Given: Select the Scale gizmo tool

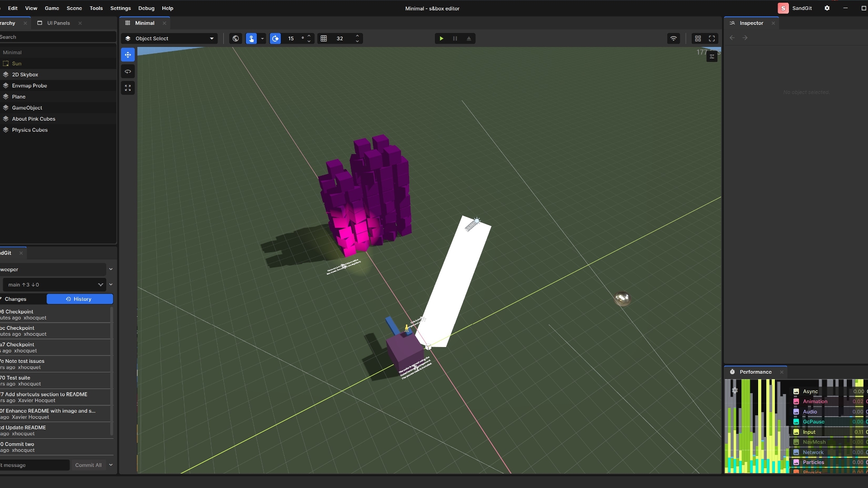Looking at the screenshot, I should click(x=128, y=88).
